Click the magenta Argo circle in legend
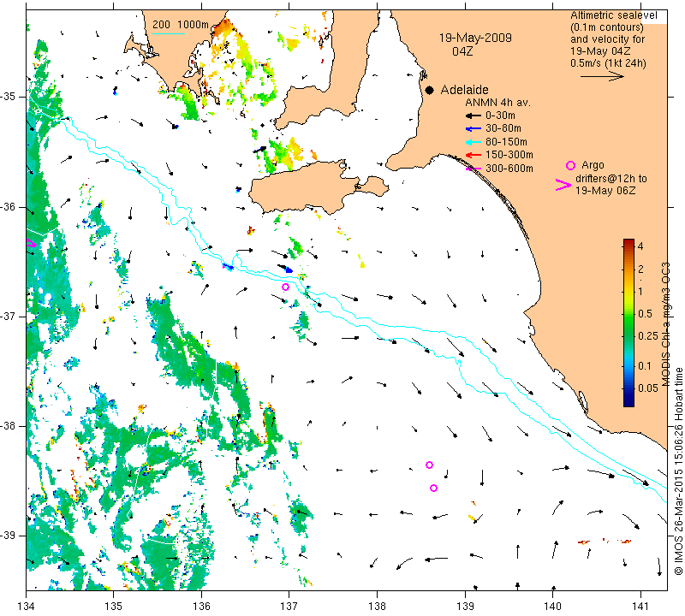Viewport: 685px width, 616px height. [x=570, y=165]
